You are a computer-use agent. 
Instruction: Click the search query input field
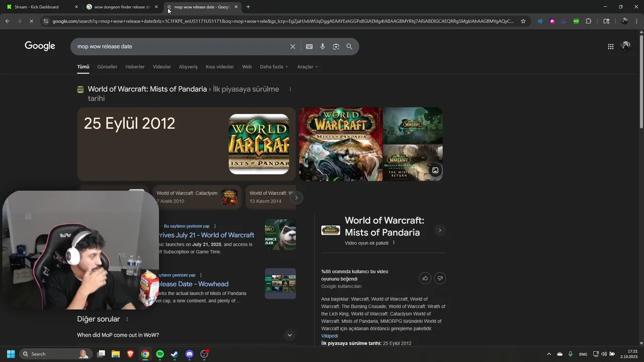point(181,46)
